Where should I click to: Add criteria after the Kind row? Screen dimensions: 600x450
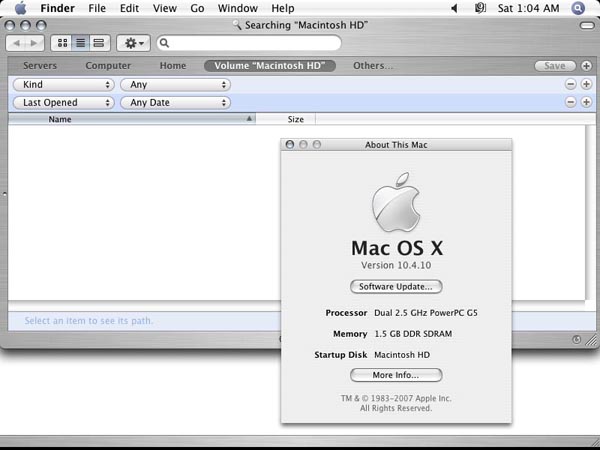[x=586, y=84]
